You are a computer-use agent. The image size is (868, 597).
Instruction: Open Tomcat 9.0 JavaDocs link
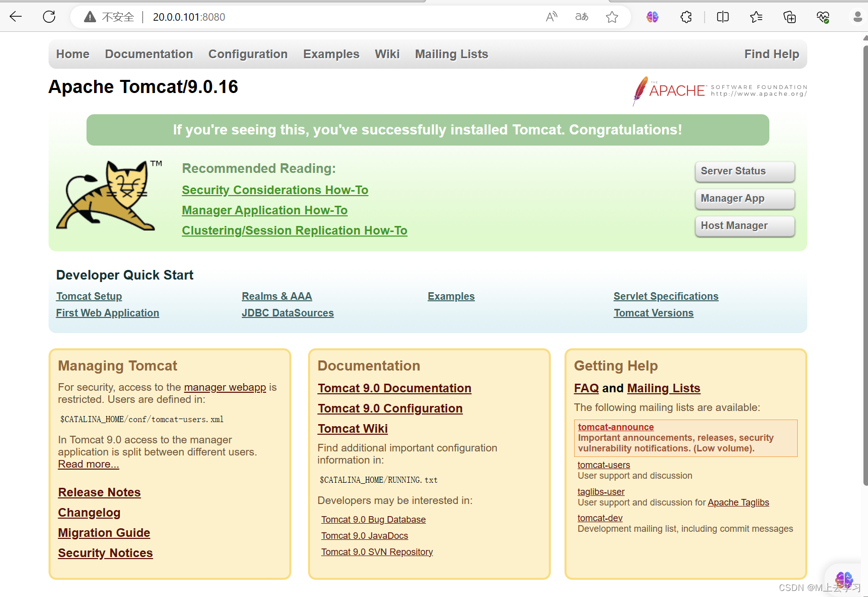coord(364,536)
